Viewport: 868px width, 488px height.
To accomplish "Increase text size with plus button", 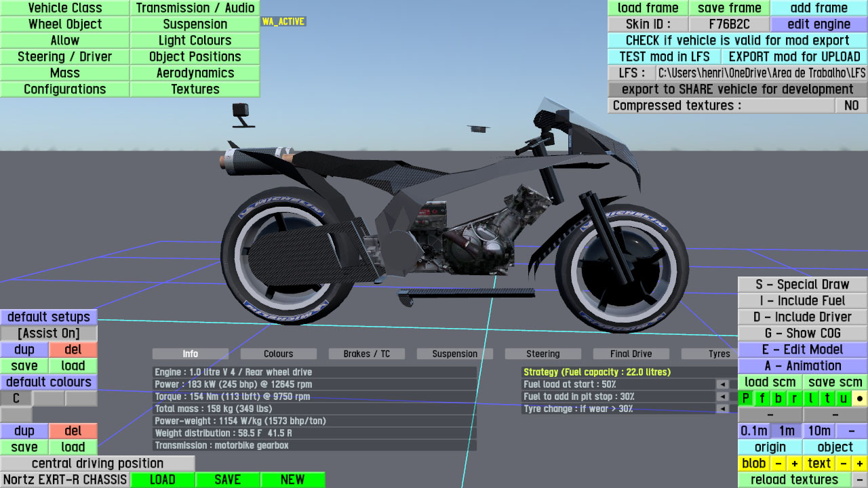I will 860,464.
